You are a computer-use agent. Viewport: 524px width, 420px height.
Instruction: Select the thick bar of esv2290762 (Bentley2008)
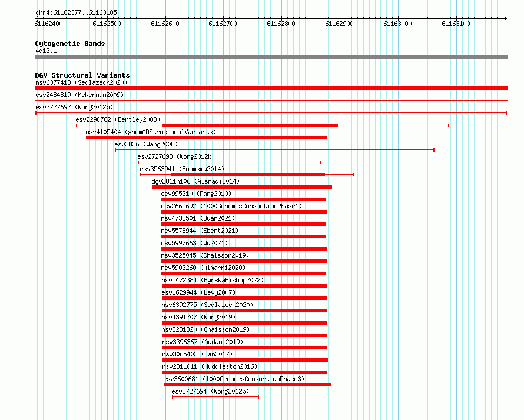250,125
